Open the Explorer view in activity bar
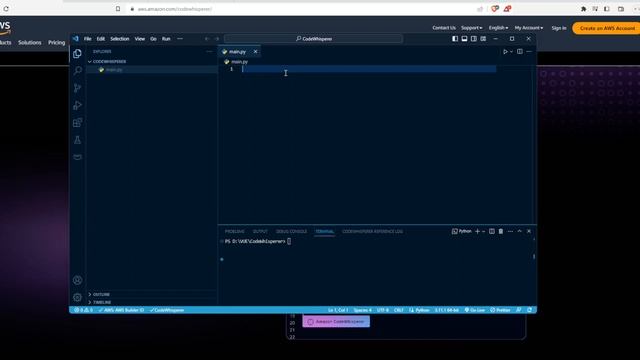Image resolution: width=640 pixels, height=360 pixels. 77,53
